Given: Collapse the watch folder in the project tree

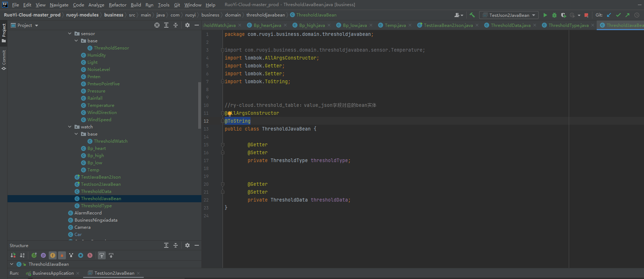Looking at the screenshot, I should [x=70, y=127].
